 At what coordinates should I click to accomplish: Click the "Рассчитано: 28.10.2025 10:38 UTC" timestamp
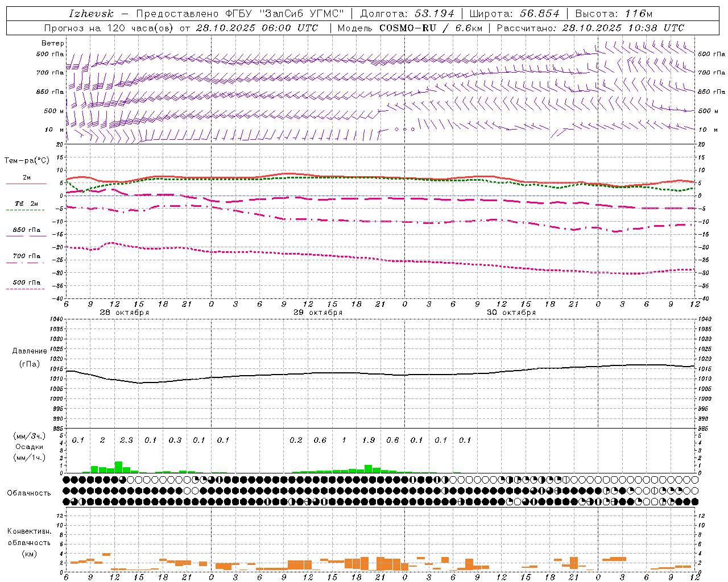tap(590, 28)
